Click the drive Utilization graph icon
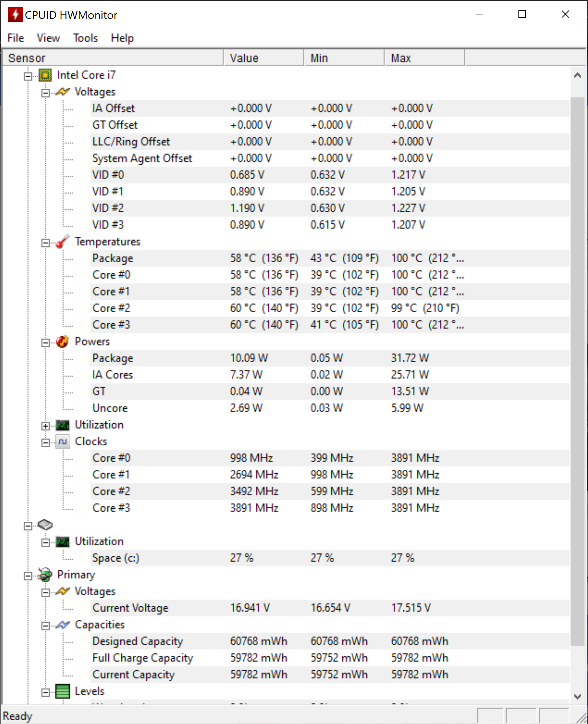The height and width of the screenshot is (724, 588). 63,542
